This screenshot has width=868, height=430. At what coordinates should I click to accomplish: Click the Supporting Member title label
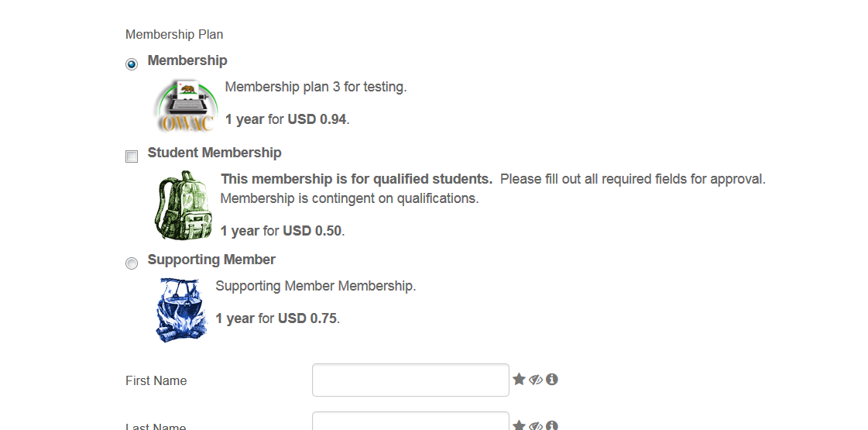point(211,260)
